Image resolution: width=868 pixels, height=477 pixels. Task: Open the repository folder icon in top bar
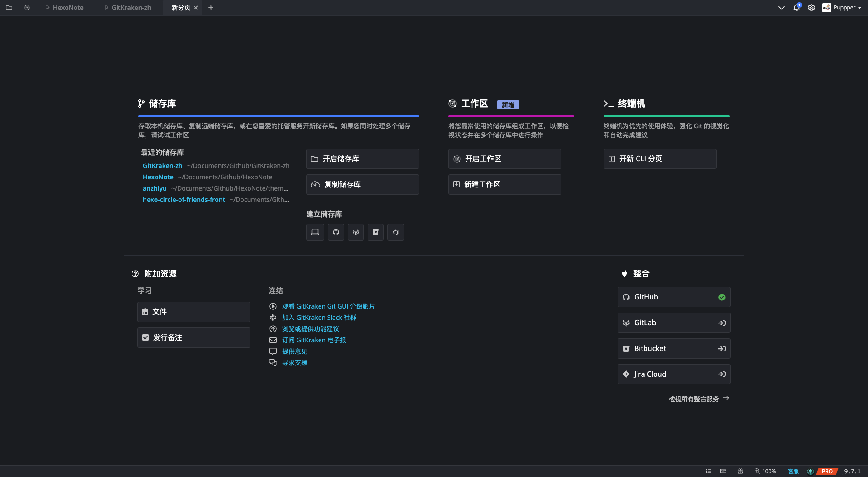[x=9, y=8]
